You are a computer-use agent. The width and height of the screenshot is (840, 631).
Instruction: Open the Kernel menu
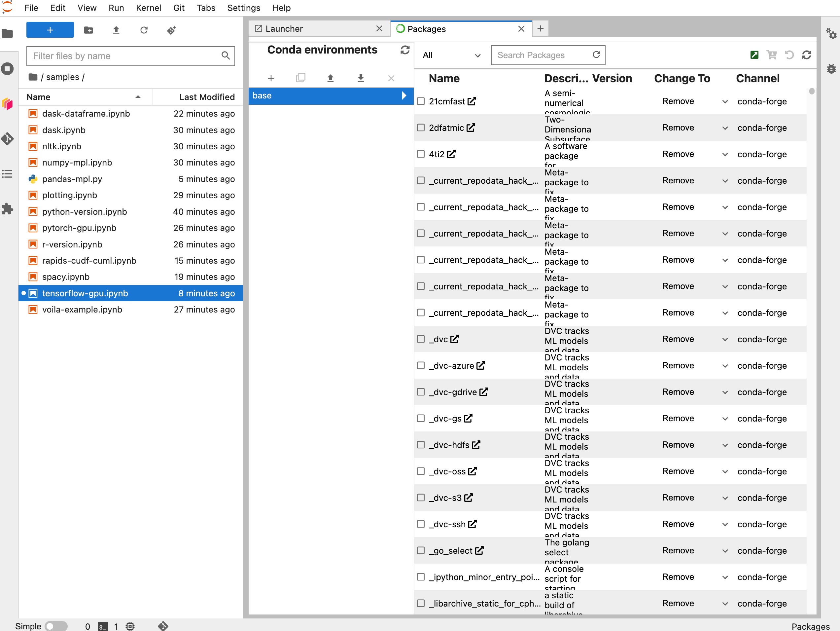[149, 8]
